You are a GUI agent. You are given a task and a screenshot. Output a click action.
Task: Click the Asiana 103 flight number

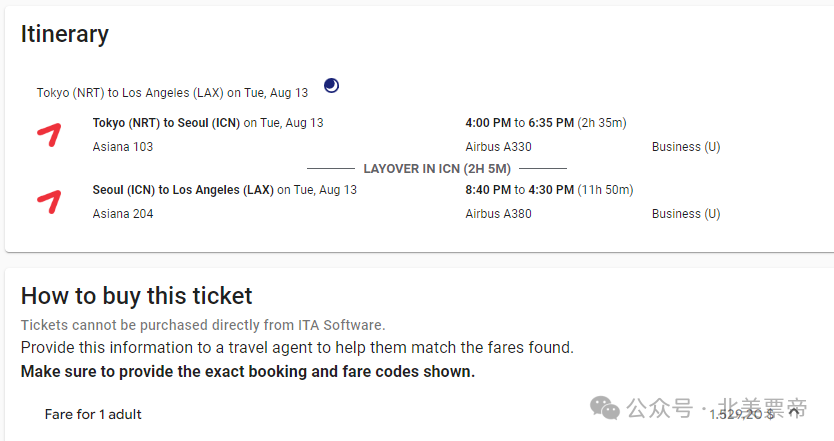click(x=123, y=147)
